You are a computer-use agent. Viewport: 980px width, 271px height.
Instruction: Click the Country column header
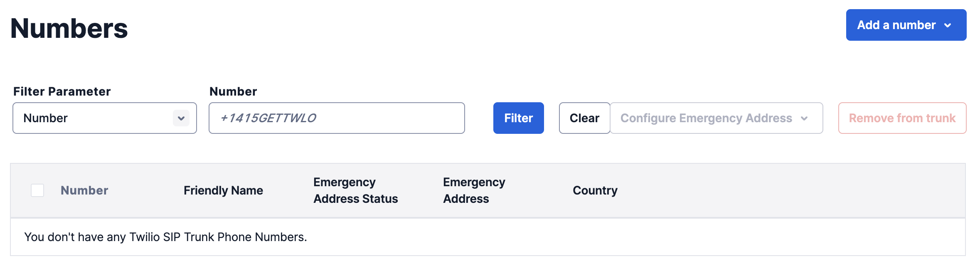pos(595,190)
